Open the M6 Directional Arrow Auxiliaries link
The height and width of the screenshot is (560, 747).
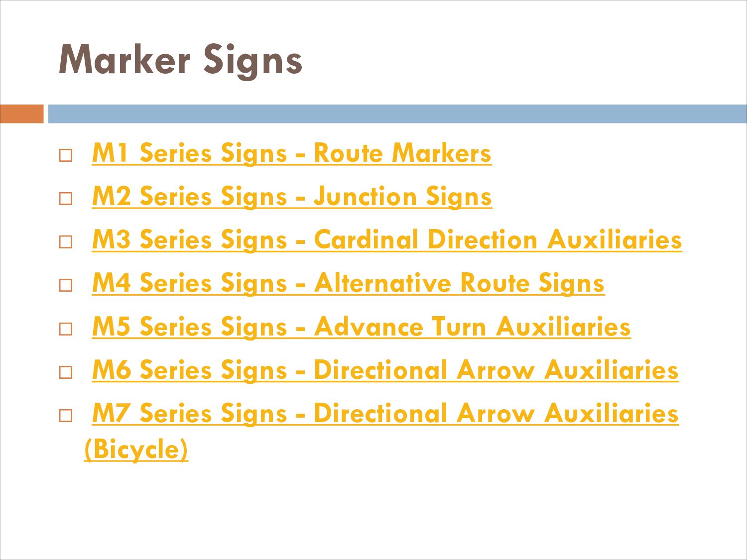point(385,370)
